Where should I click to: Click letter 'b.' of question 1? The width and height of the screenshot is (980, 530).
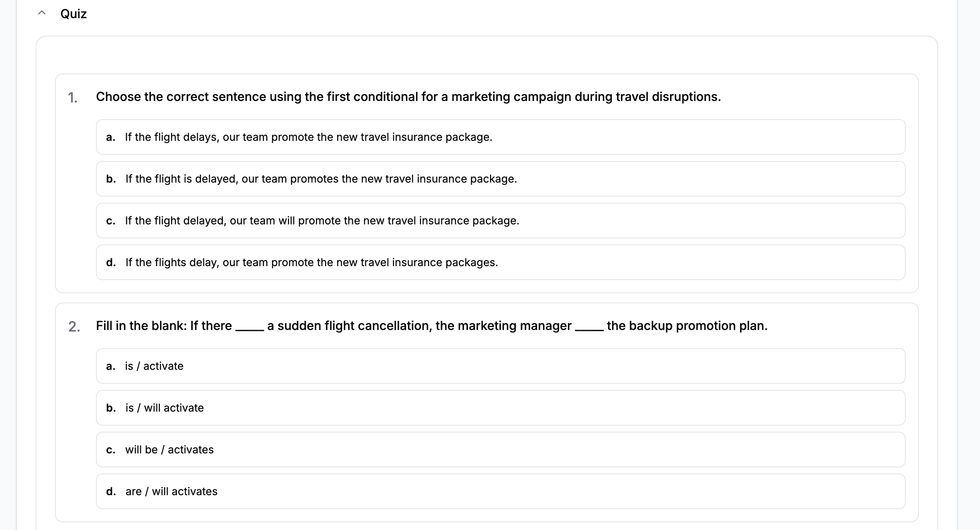coord(111,179)
